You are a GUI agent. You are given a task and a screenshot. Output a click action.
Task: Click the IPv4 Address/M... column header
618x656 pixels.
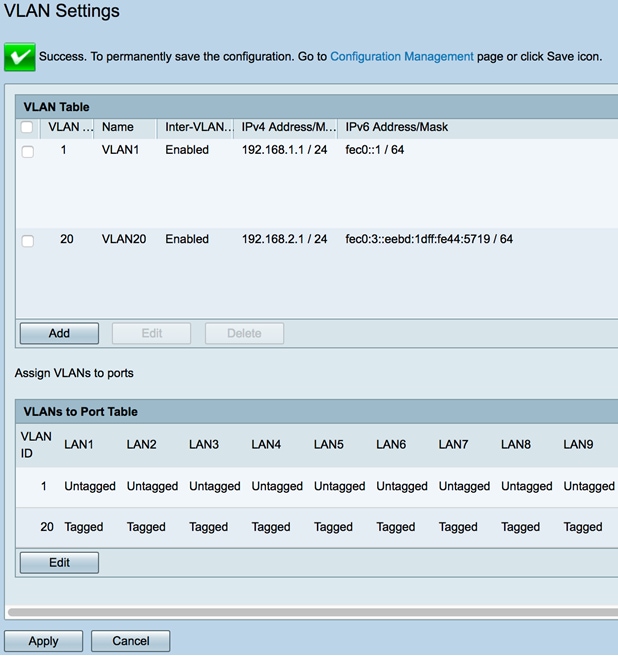pos(289,127)
